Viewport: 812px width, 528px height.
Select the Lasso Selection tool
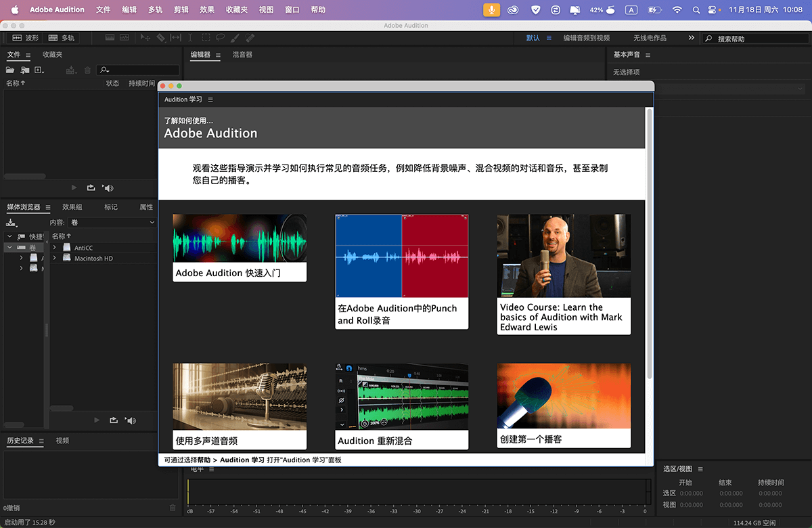click(220, 38)
